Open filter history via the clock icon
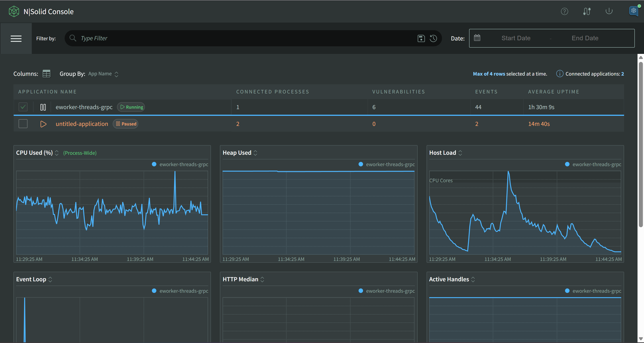The image size is (644, 343). tap(433, 38)
